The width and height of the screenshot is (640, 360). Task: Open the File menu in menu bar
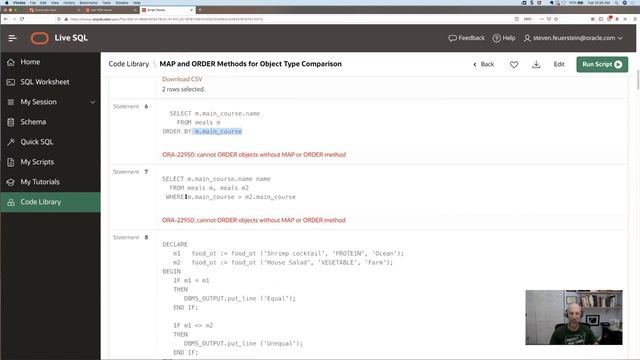33,2
